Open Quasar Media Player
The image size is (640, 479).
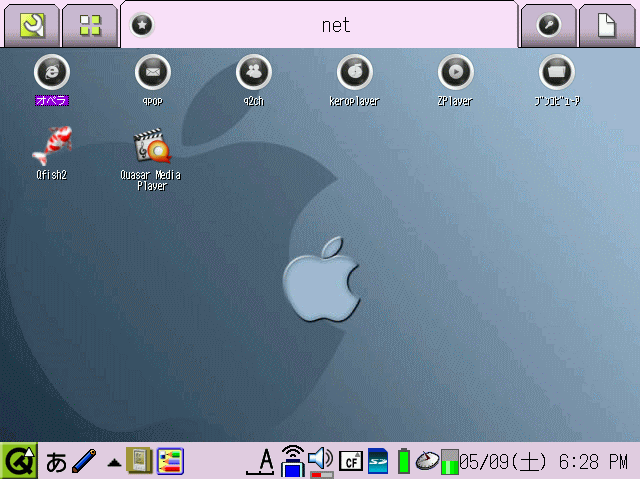pyautogui.click(x=152, y=159)
